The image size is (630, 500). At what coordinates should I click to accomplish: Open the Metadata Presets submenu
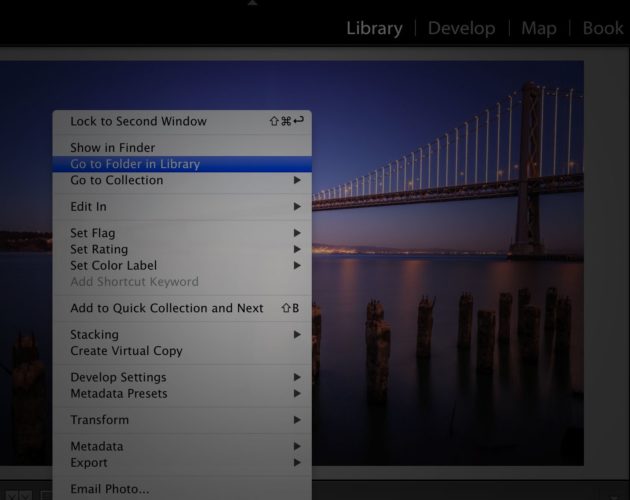coord(182,393)
